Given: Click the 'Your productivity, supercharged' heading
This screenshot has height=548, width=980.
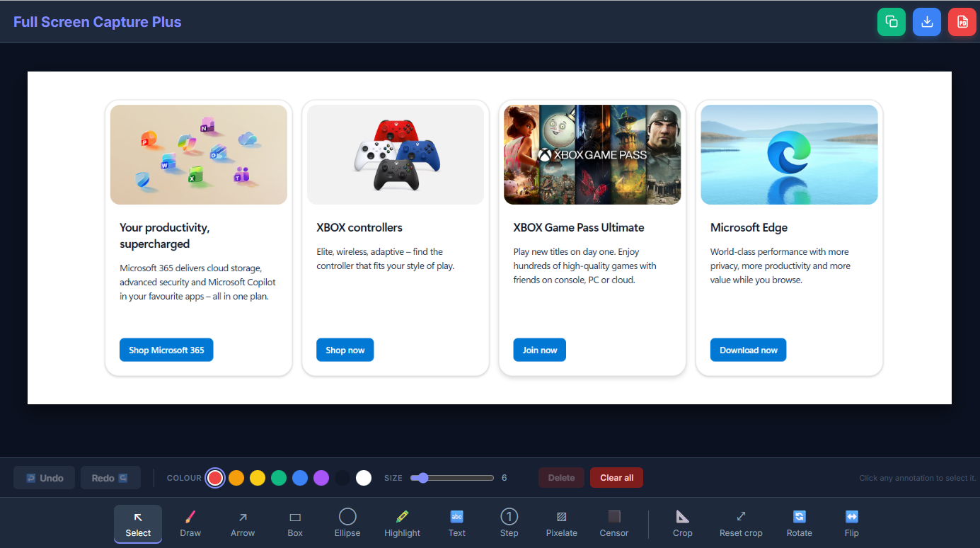Looking at the screenshot, I should tap(165, 236).
